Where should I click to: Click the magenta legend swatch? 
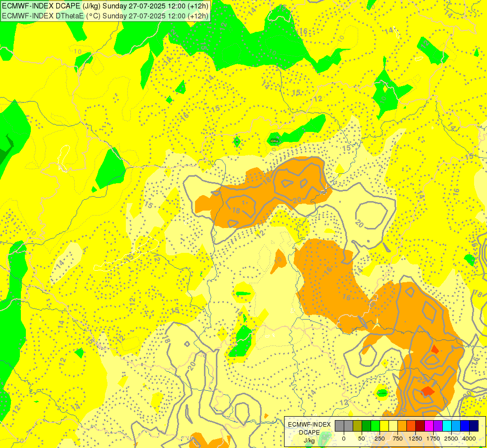coord(429,426)
